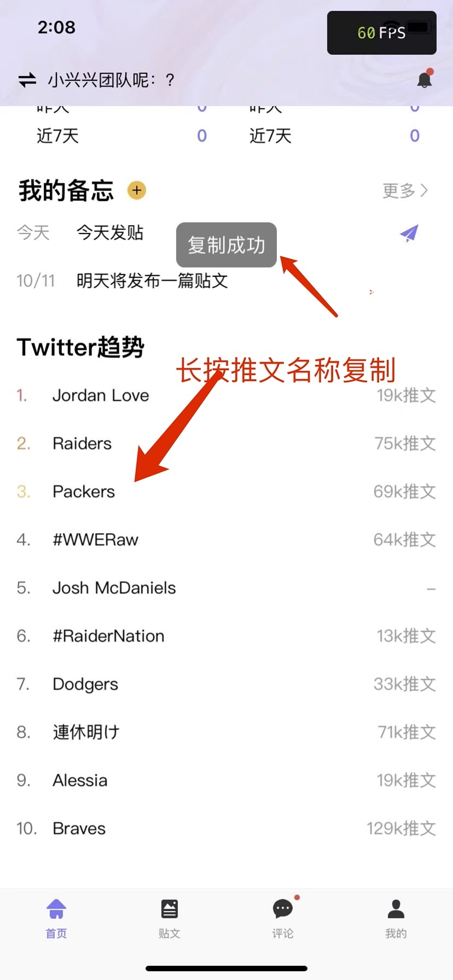Switch to the 贴文 posts tab
Image resolution: width=453 pixels, height=980 pixels.
coord(170,918)
